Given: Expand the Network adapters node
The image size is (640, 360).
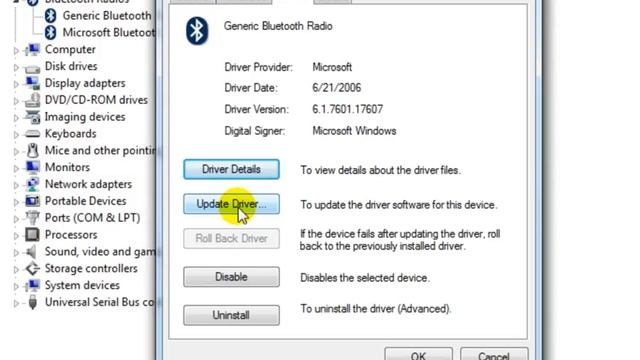Looking at the screenshot, I should tap(16, 185).
